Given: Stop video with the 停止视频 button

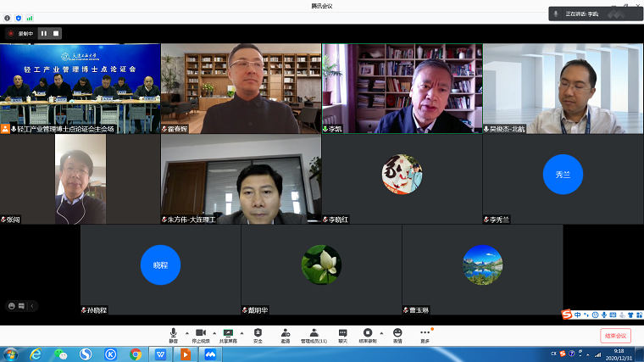Looking at the screenshot, I should pos(201,334).
